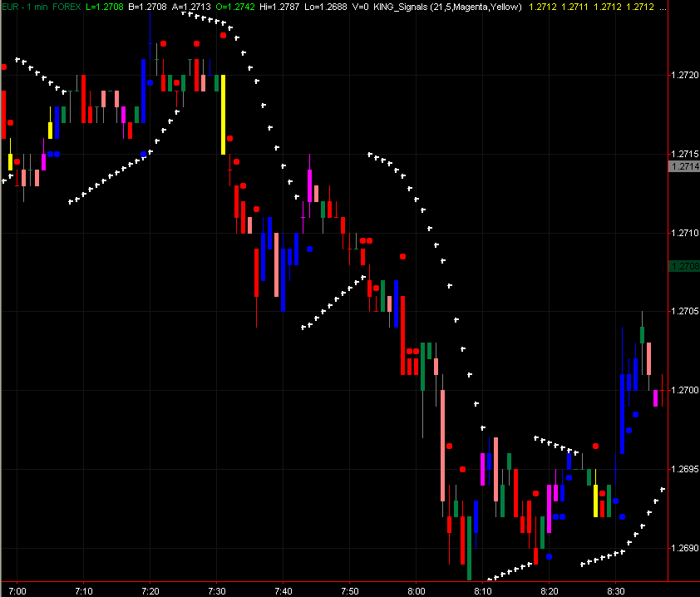Click the Lo=1.2688 low value
The height and width of the screenshot is (597, 700).
pos(326,7)
